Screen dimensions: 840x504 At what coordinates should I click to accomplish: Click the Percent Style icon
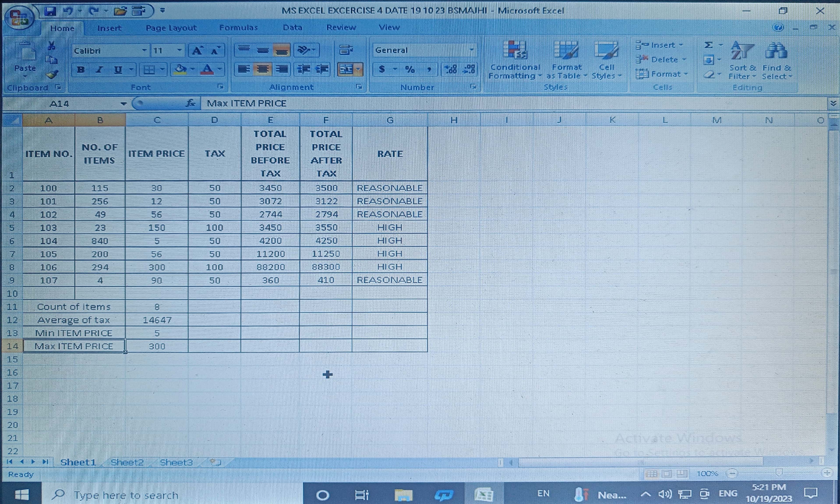coord(410,70)
